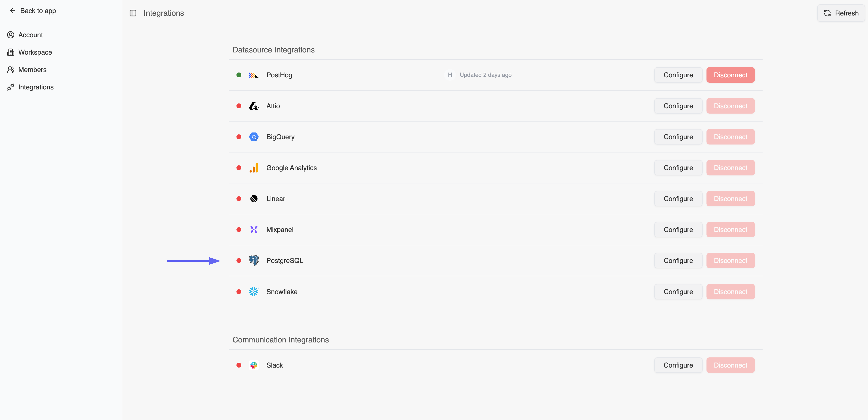This screenshot has width=868, height=420.
Task: Configure the Snowflake integration
Action: [678, 291]
